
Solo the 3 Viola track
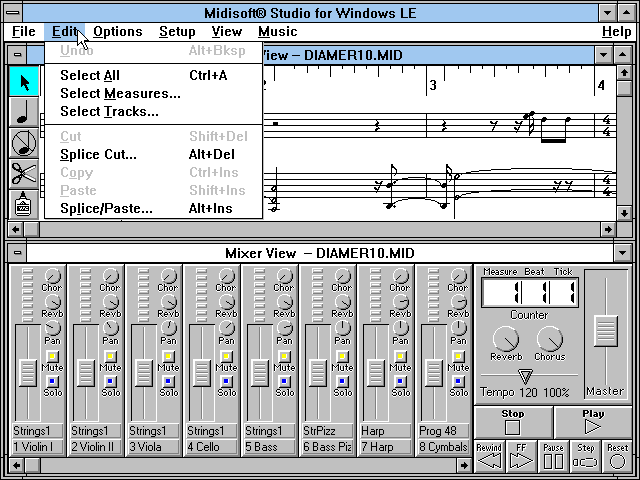[x=168, y=382]
